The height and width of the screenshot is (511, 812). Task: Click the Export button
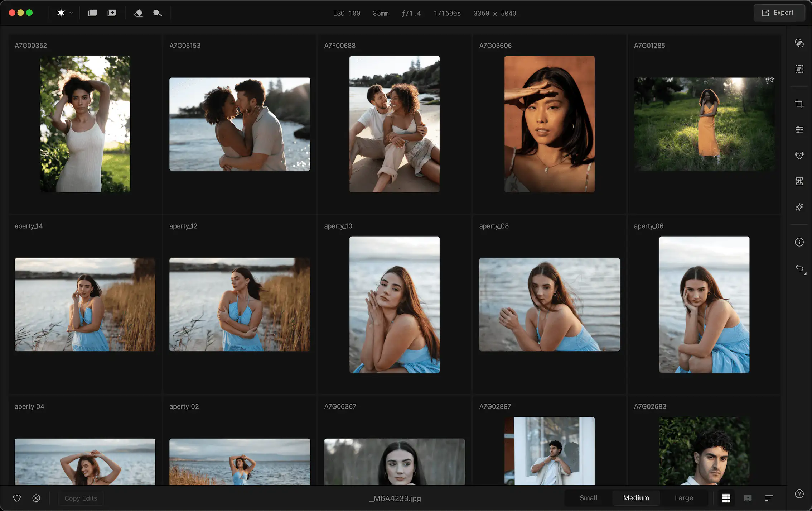pos(779,13)
